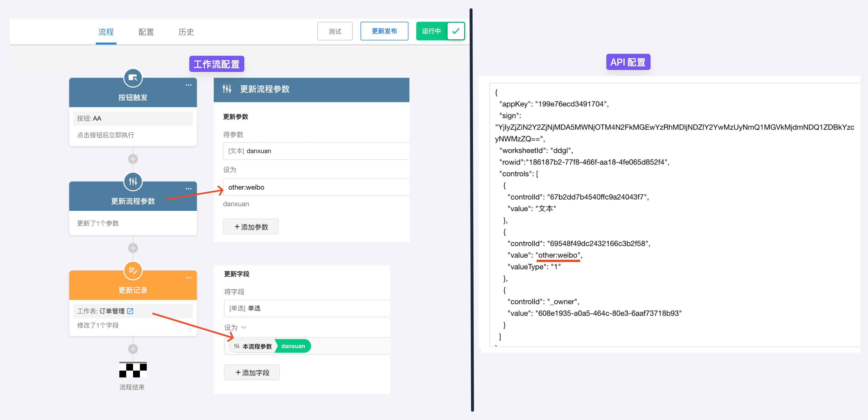Open 订单管理 worksheet via external link icon
The image size is (868, 420).
pos(130,311)
